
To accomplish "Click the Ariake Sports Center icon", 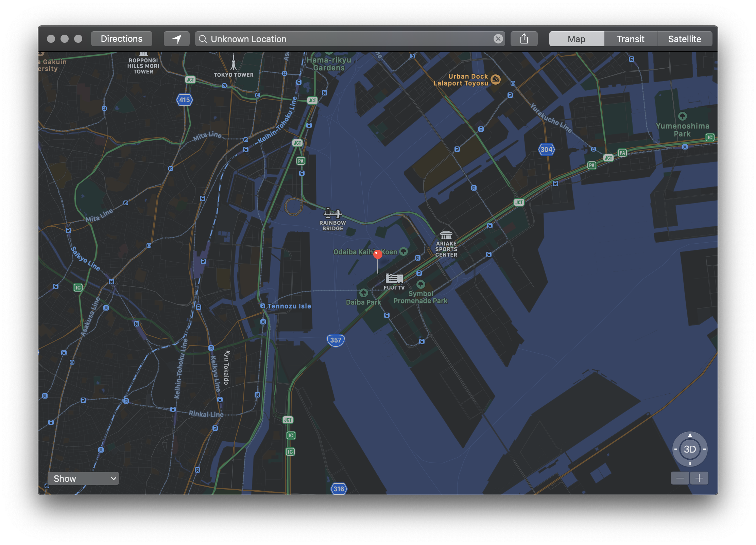I will pos(446,235).
